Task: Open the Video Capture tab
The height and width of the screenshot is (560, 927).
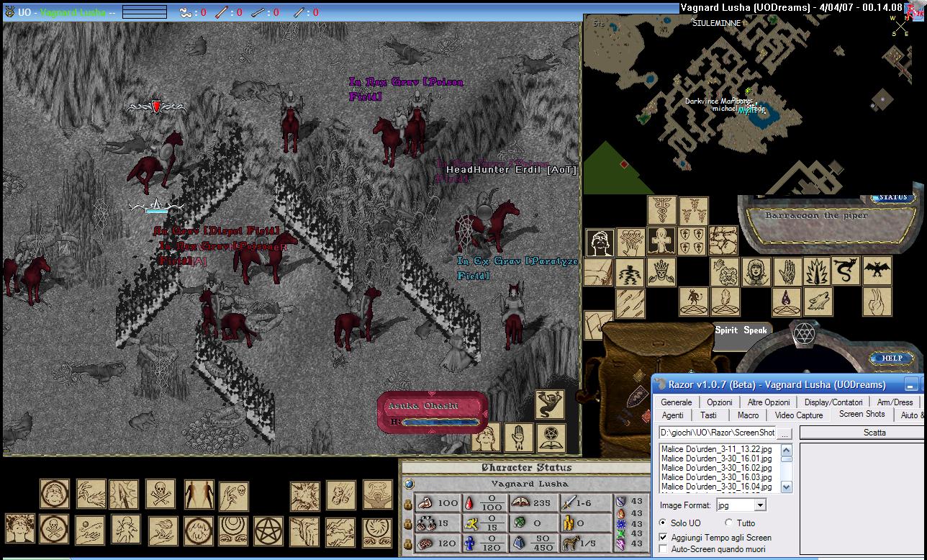Action: [x=799, y=415]
